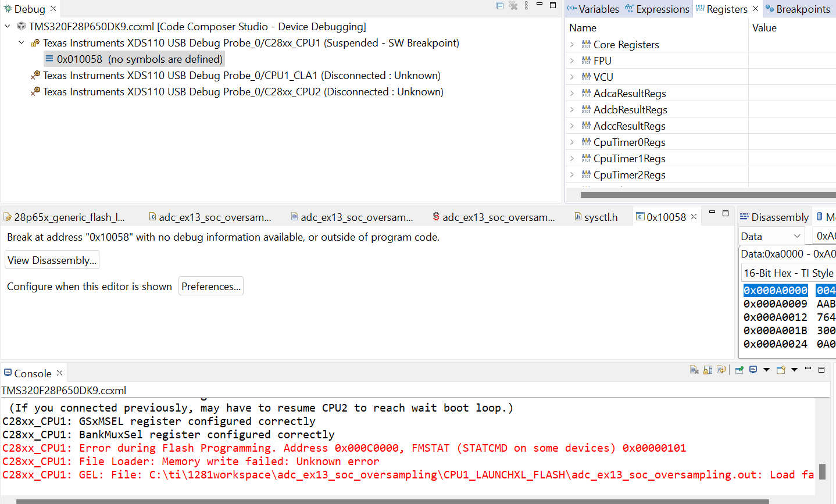Click Display Selected Console icon
This screenshot has height=504, width=836.
point(753,370)
